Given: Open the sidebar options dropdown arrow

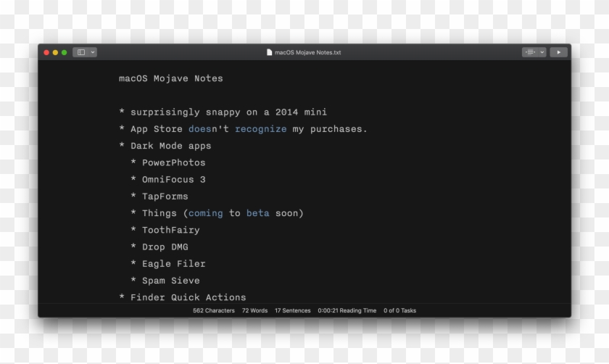Looking at the screenshot, I should coord(93,52).
